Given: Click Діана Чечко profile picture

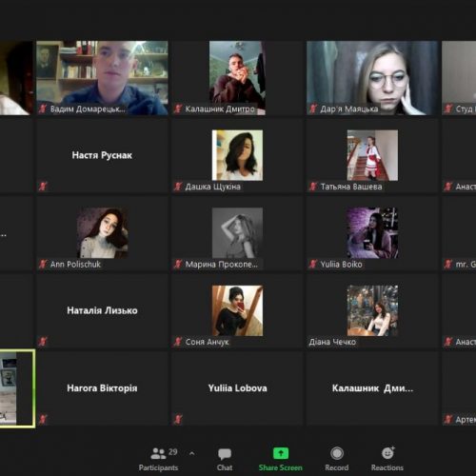Looking at the screenshot, I should point(372,310).
